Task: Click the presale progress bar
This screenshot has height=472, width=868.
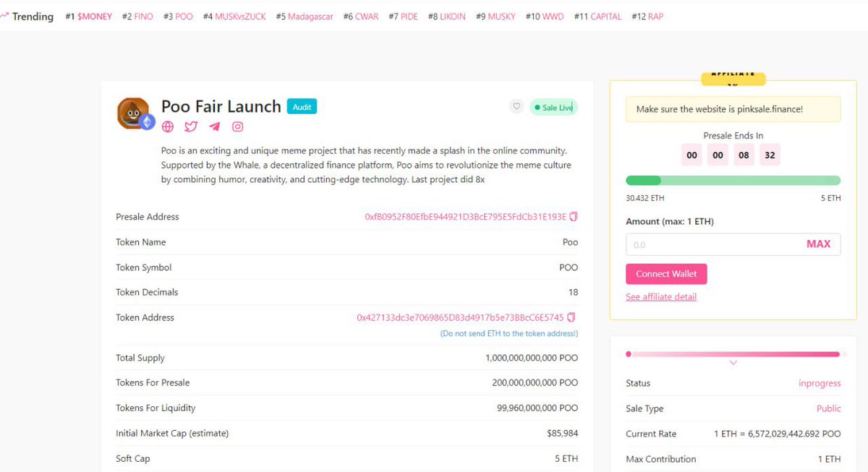Action: (733, 181)
